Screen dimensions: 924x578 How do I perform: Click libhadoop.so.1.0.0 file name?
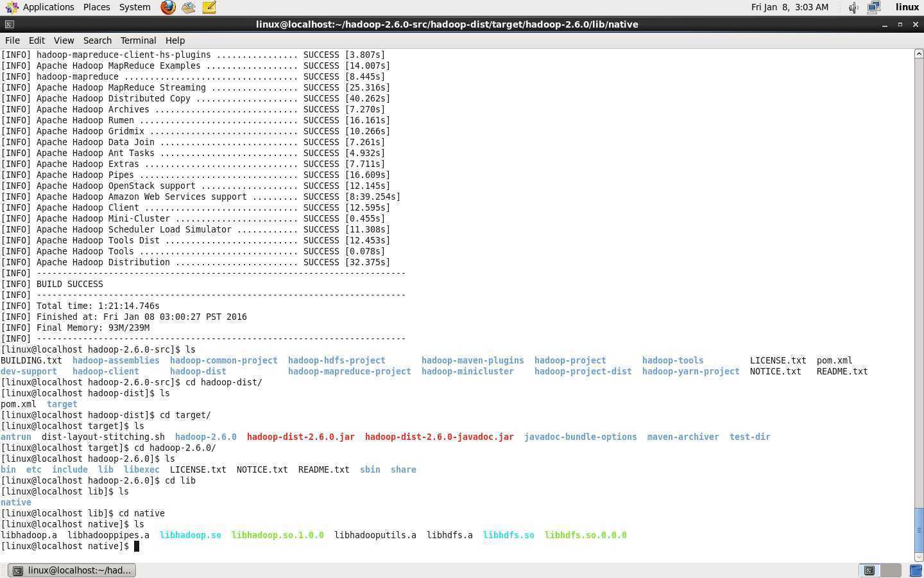277,535
